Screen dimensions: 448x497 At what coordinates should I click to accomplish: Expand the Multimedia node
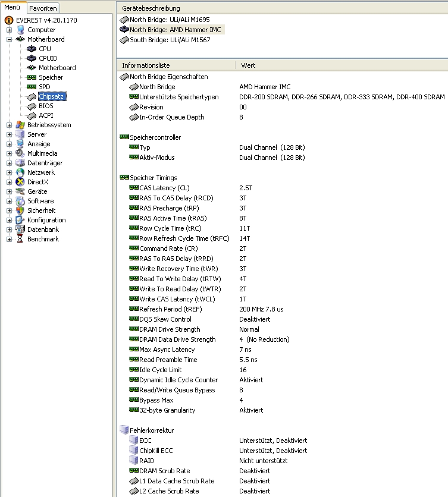[x=9, y=153]
